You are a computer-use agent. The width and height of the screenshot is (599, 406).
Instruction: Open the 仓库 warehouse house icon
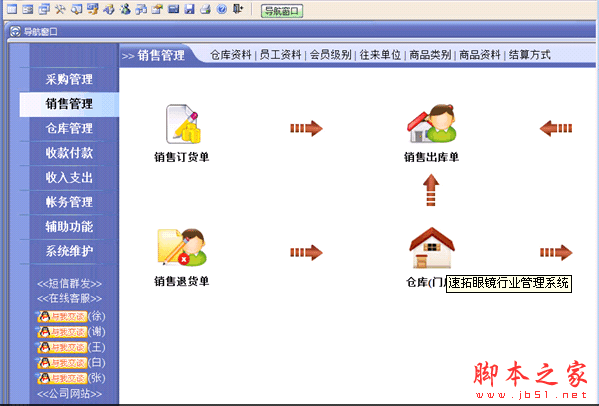[432, 247]
